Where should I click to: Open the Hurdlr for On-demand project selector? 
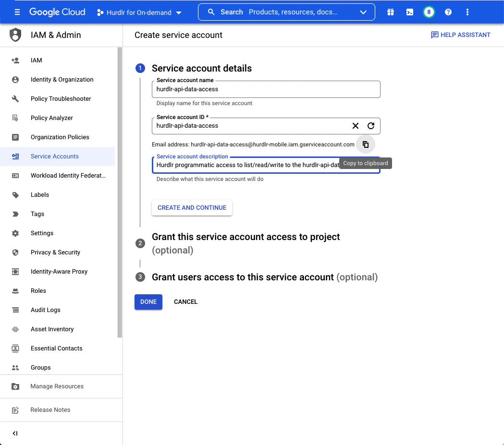(x=139, y=12)
